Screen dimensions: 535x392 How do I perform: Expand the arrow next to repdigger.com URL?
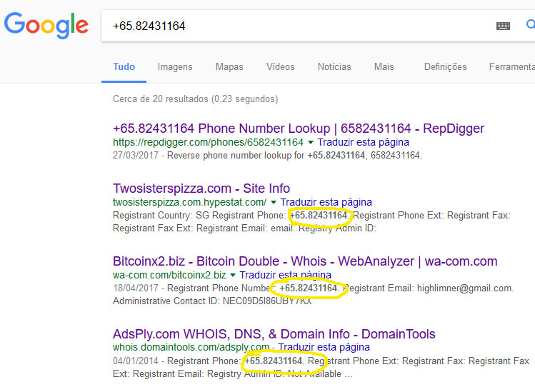[311, 142]
